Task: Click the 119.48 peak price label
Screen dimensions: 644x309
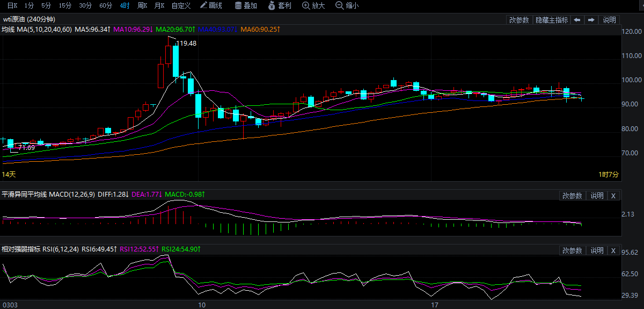Action: [186, 44]
